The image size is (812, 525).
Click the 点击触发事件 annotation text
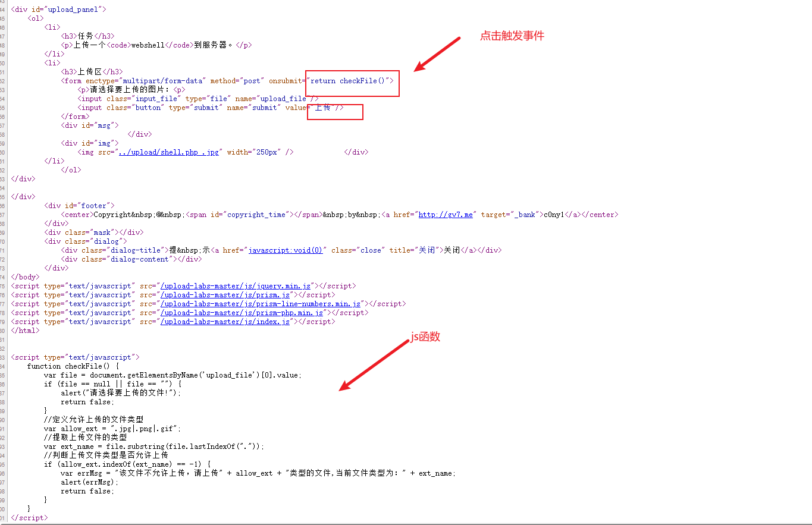pyautogui.click(x=512, y=36)
